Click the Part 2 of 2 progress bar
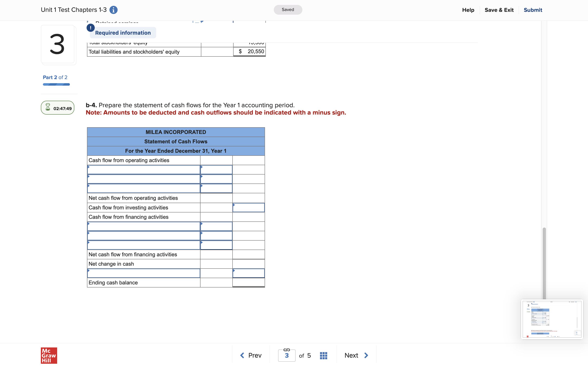Viewport: 588px width, 367px height. pos(56,84)
